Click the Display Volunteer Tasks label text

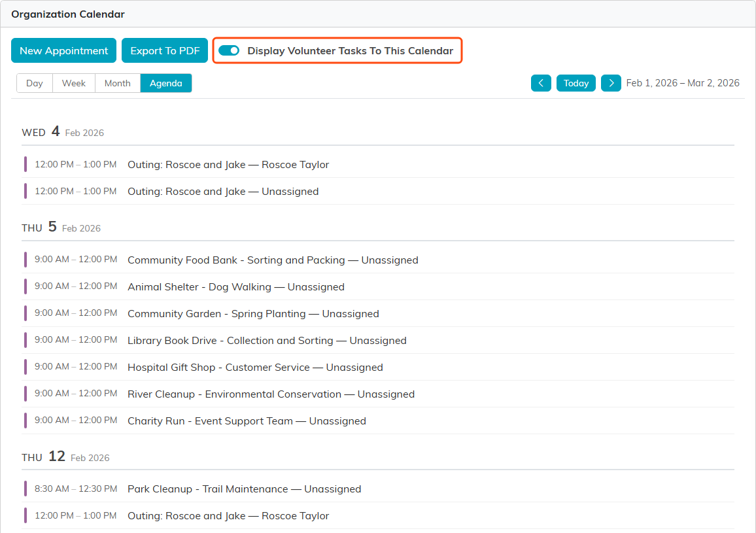pyautogui.click(x=351, y=50)
